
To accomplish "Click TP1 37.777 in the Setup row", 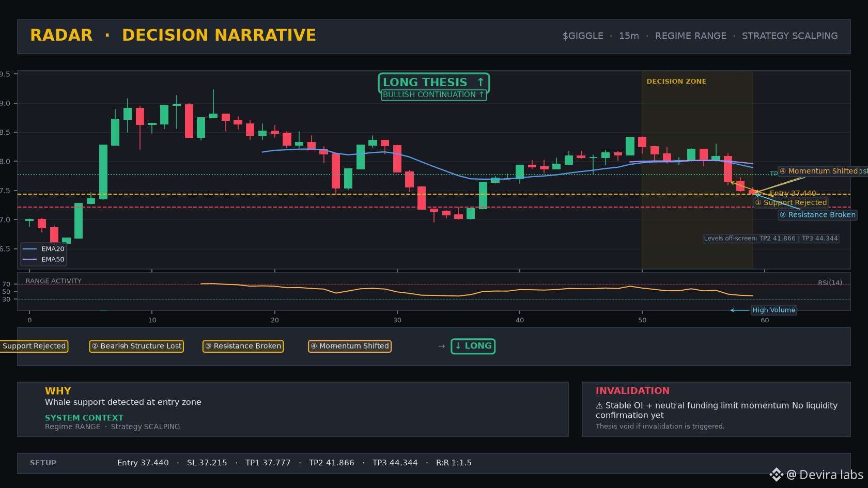I will 268,463.
